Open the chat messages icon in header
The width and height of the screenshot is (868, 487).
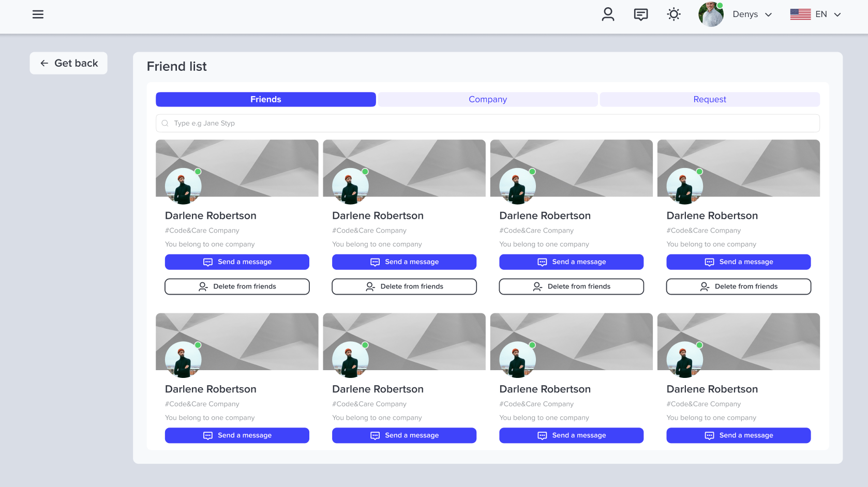(640, 14)
